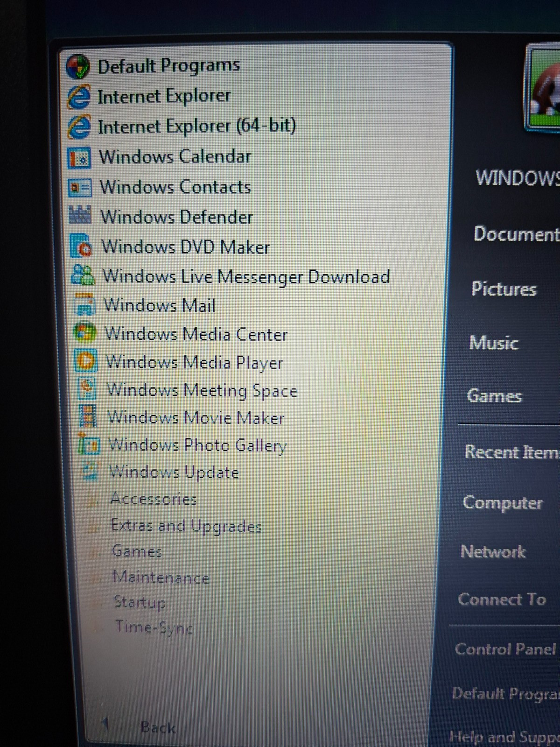560x747 pixels.
Task: Click the Windows Contacts icon
Action: 80,188
